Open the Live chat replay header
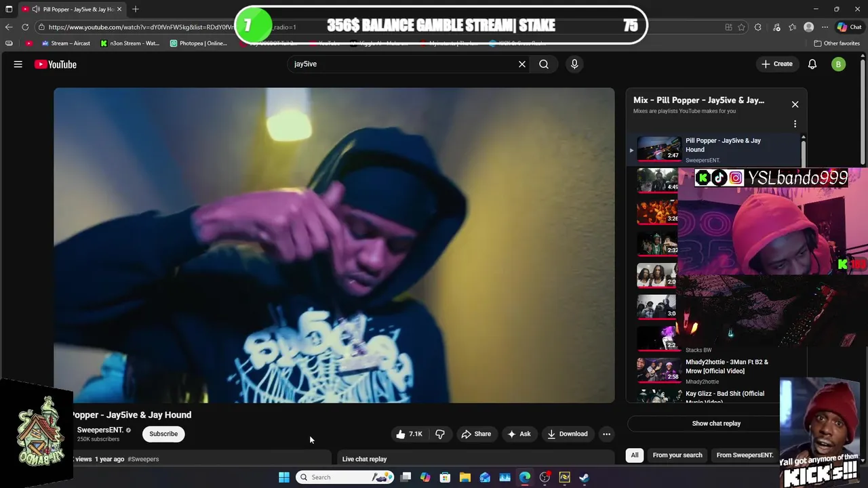The height and width of the screenshot is (488, 868). [365, 459]
